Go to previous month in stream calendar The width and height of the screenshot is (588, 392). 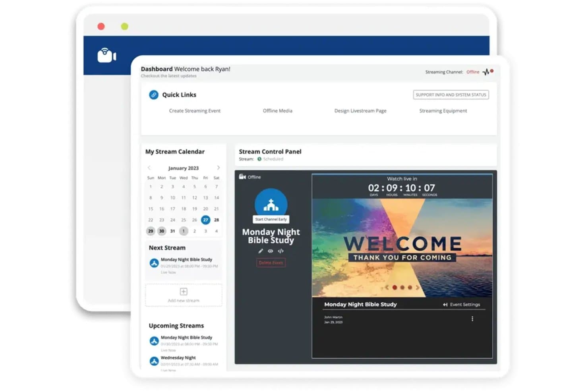click(x=149, y=168)
